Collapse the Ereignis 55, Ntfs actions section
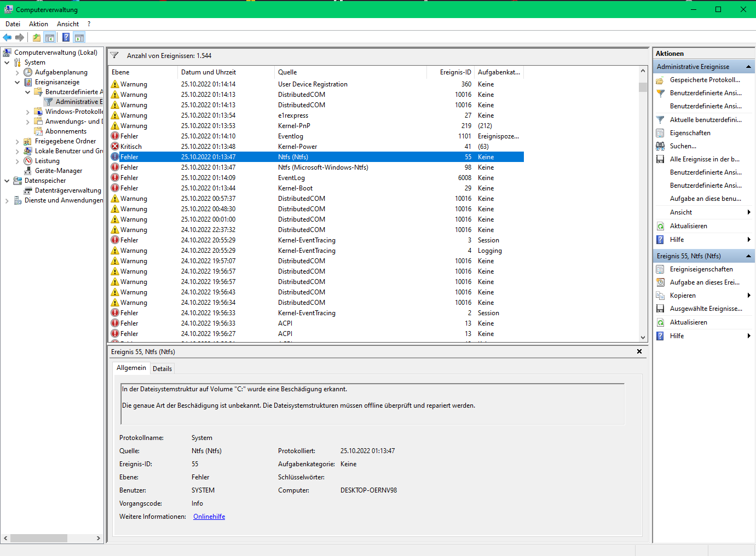 [x=748, y=256]
